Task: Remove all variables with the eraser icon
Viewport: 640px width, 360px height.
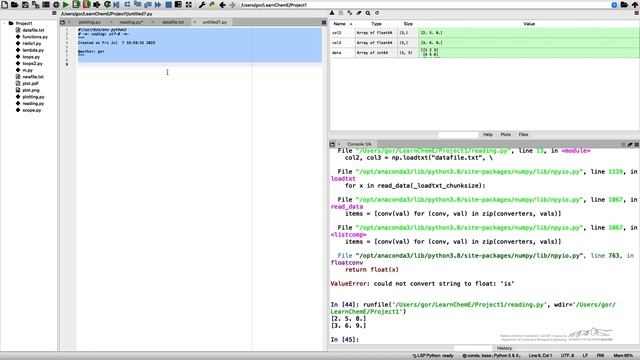Action: coord(359,13)
